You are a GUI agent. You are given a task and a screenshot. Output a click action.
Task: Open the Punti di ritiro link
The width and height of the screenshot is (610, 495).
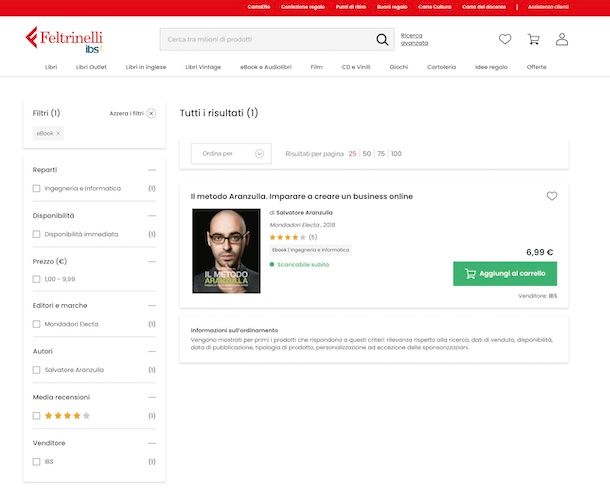click(x=351, y=7)
